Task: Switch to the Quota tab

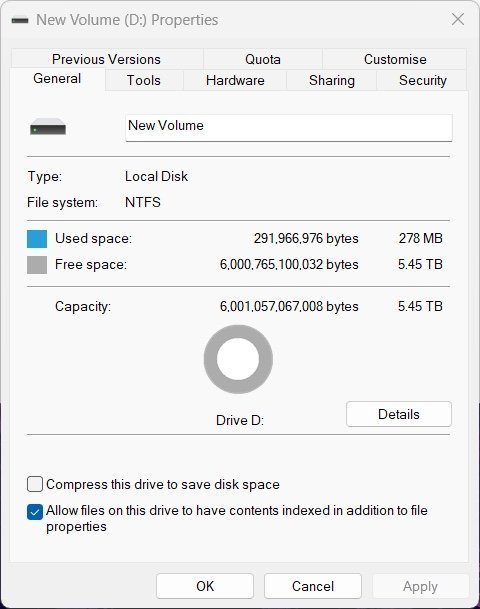Action: pyautogui.click(x=263, y=59)
